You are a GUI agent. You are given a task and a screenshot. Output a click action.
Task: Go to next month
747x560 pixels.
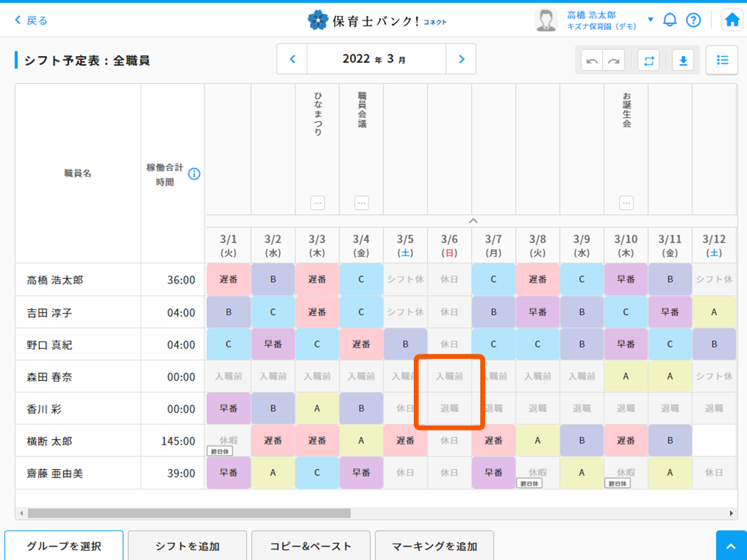461,59
